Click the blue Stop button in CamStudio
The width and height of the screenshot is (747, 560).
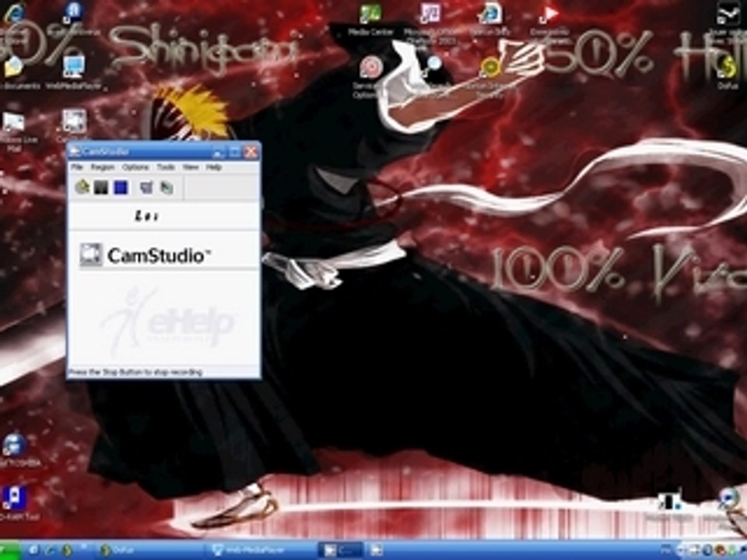pyautogui.click(x=121, y=187)
